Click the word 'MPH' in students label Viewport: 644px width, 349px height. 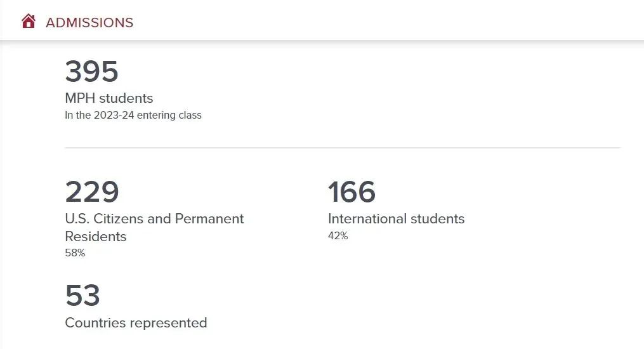point(80,98)
